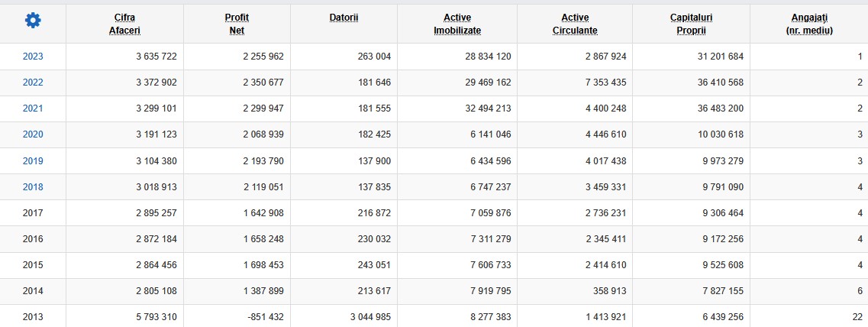Screen dimensions: 868x327
Task: Select the 2023 Cifra Afaceri value 3 635 722
Action: point(156,57)
